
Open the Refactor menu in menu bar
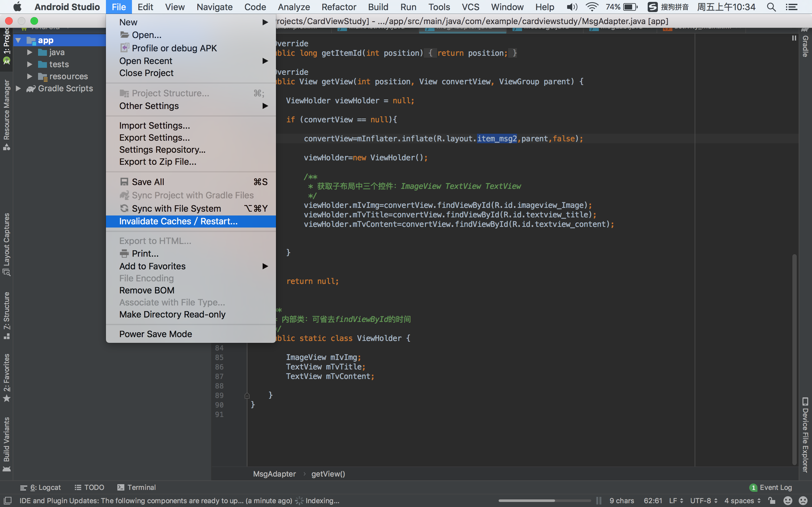[338, 7]
